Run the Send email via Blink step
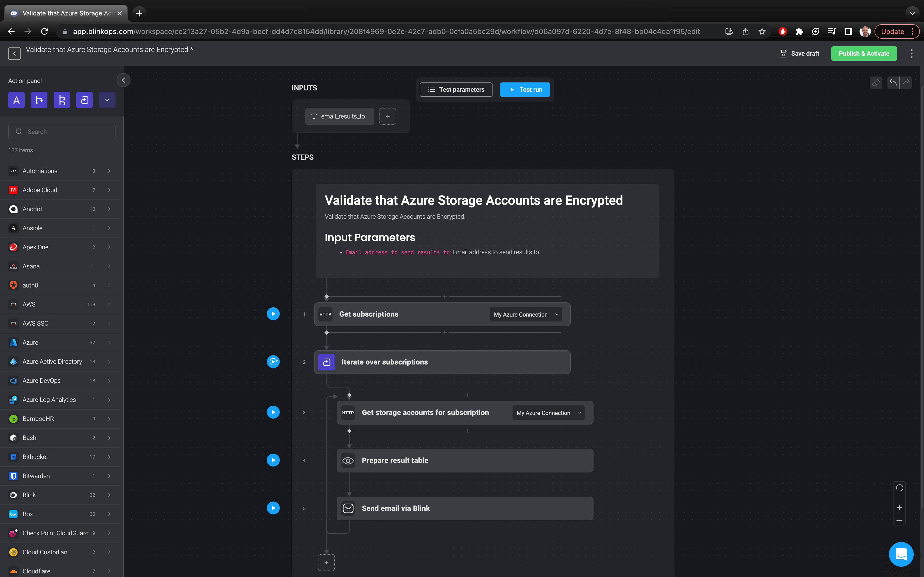This screenshot has height=577, width=924. point(273,508)
